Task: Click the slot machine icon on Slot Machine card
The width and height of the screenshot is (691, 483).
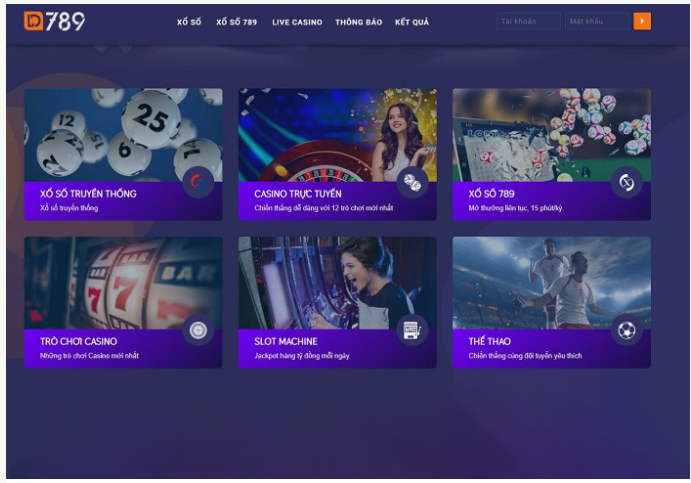Action: (412, 330)
